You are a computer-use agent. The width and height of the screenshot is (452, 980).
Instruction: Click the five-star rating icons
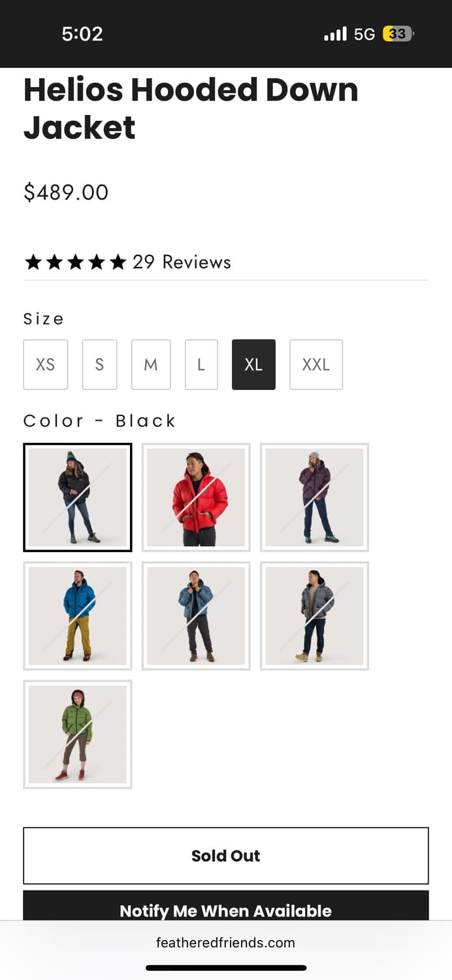pyautogui.click(x=75, y=263)
